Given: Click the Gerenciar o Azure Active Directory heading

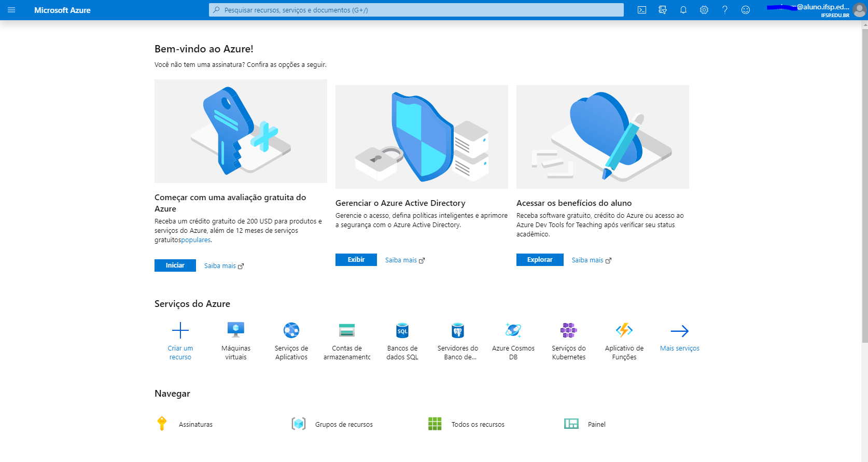Looking at the screenshot, I should [x=400, y=203].
